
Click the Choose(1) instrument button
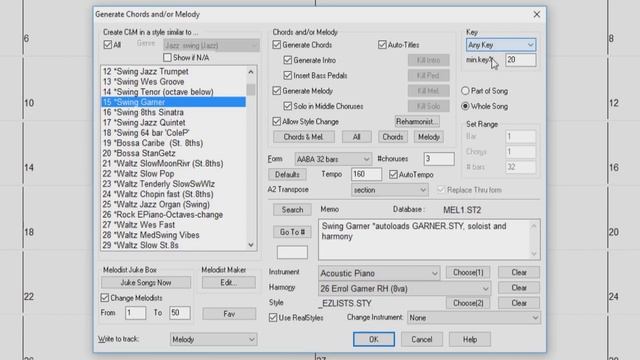pyautogui.click(x=468, y=273)
